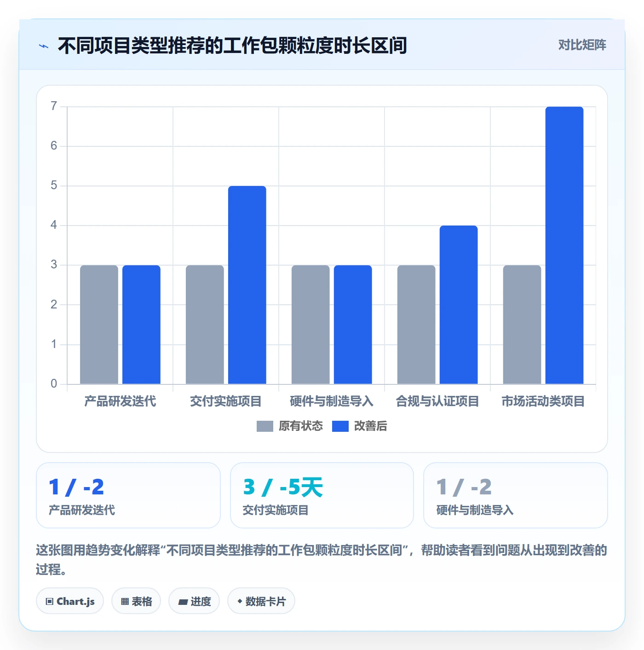The image size is (644, 650).
Task: Click the 对比矩阵 label in the header
Action: (582, 45)
